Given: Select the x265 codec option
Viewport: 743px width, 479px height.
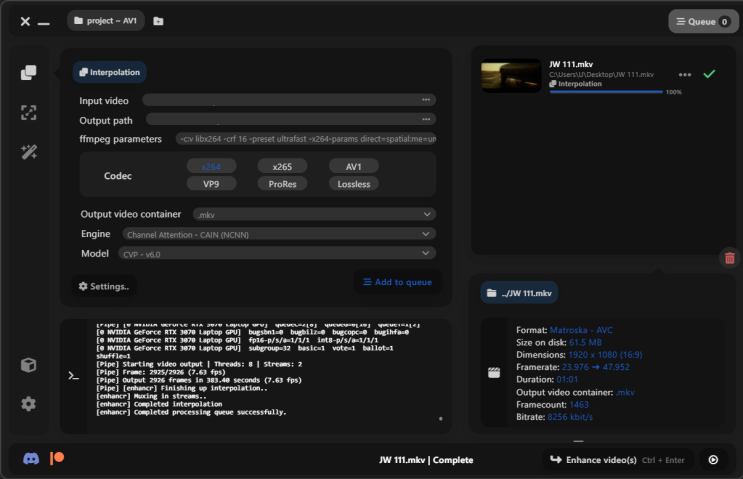Looking at the screenshot, I should click(x=282, y=166).
